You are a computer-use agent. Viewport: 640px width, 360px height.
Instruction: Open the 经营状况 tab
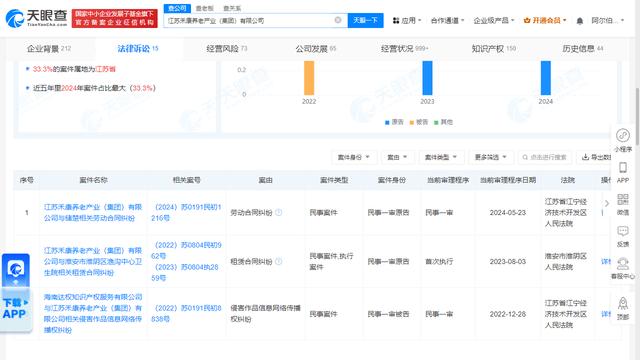tap(404, 49)
